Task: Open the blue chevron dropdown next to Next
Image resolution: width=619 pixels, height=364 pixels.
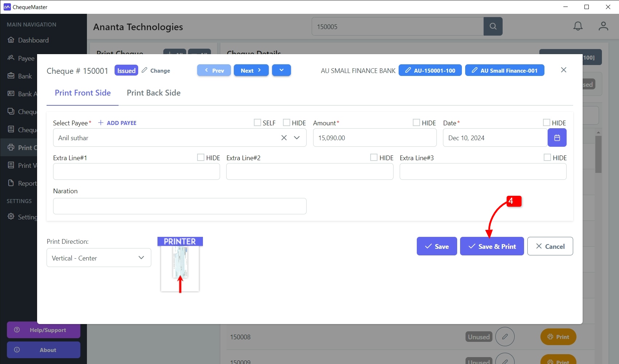Action: tap(281, 70)
